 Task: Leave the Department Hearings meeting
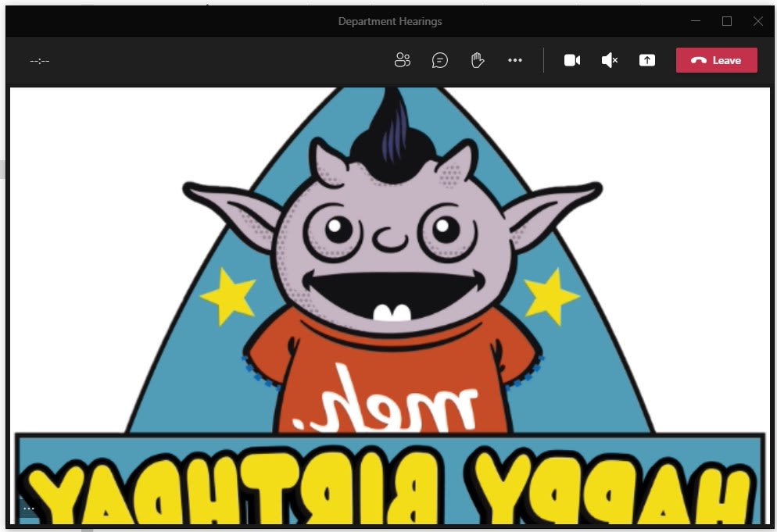point(716,60)
